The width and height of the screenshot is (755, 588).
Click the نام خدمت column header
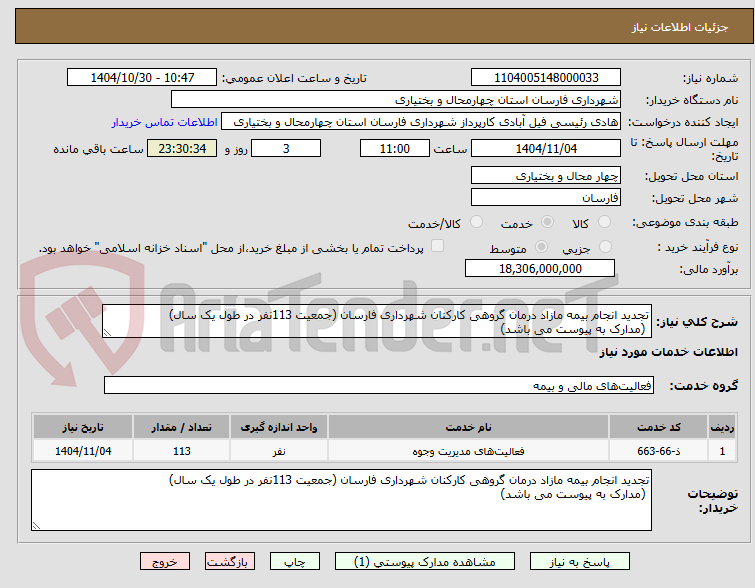pyautogui.click(x=468, y=427)
